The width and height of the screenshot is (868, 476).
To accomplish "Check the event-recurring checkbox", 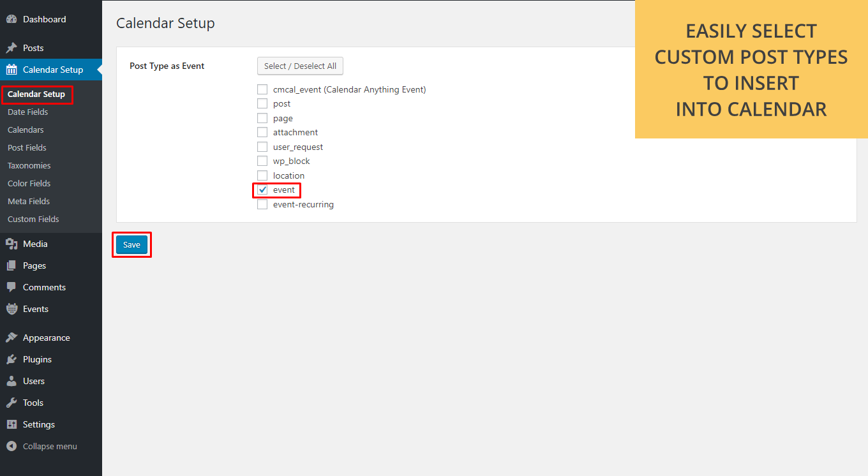I will [262, 205].
